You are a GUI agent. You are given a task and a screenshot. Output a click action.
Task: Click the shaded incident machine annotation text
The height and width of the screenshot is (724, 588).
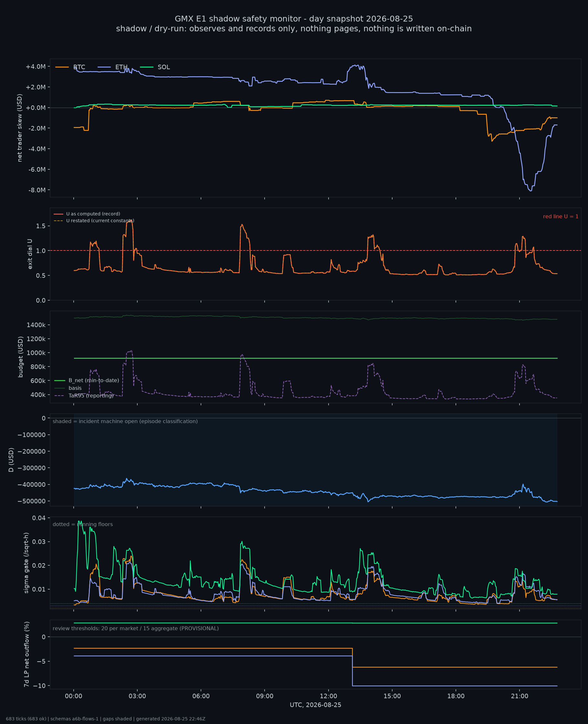pyautogui.click(x=125, y=421)
